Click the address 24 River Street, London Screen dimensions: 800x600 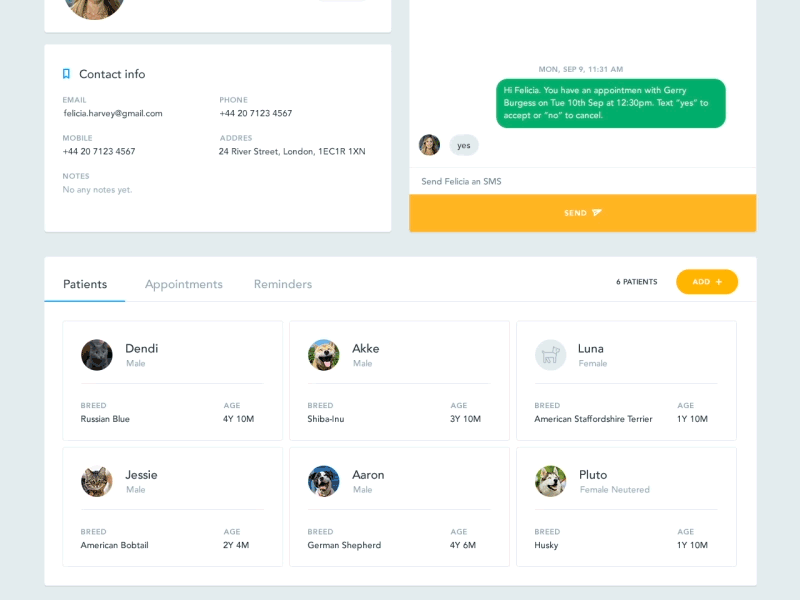pyautogui.click(x=292, y=152)
